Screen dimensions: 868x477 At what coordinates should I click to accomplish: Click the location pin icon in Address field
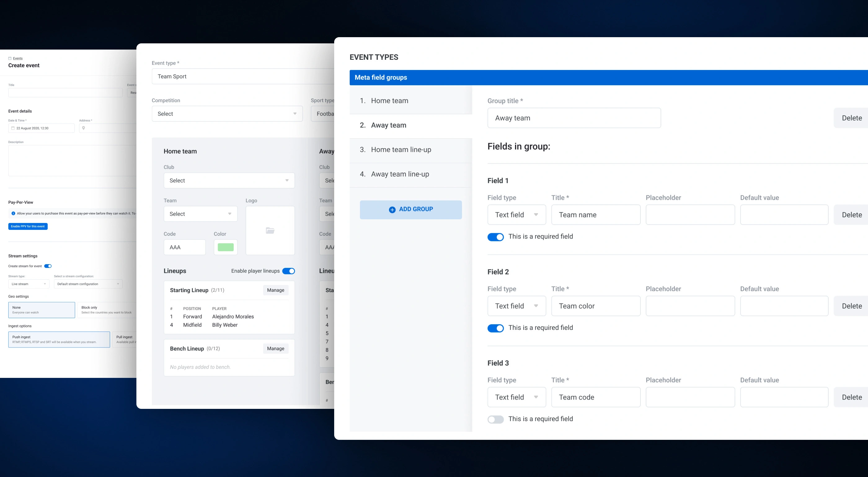(x=84, y=128)
